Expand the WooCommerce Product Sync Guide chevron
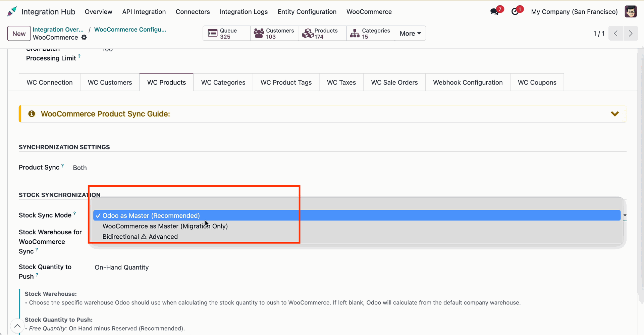 click(615, 114)
